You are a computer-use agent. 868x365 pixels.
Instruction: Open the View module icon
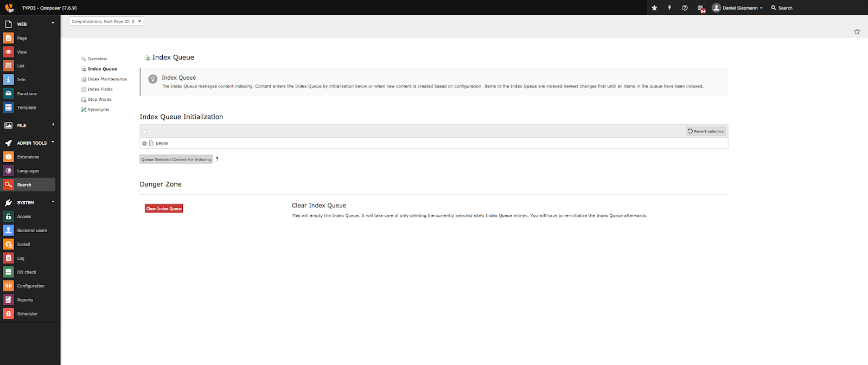[x=8, y=52]
